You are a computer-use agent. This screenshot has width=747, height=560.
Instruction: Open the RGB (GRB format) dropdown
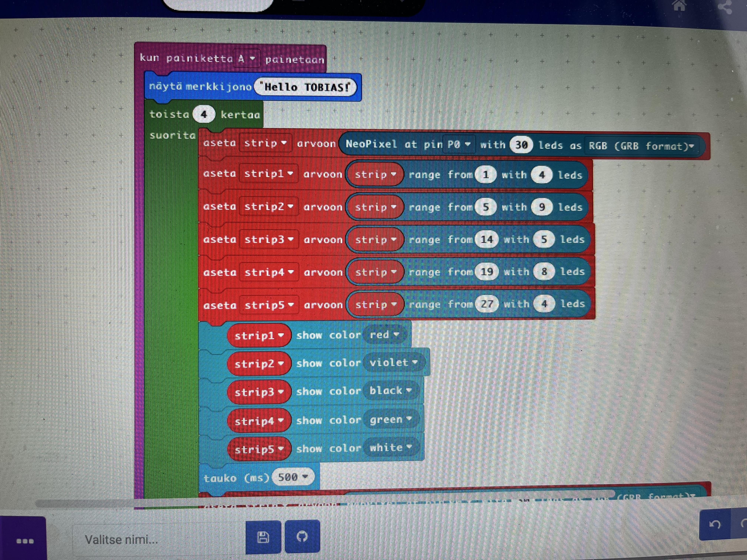coord(641,146)
